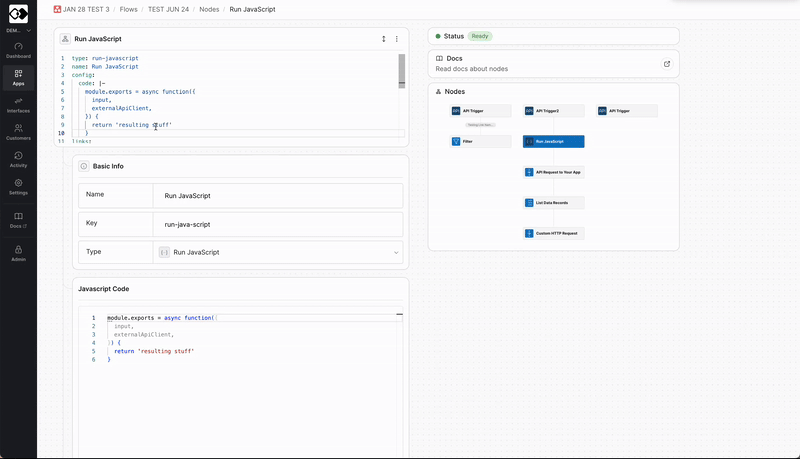Click the app logo in the sidebar

18,14
